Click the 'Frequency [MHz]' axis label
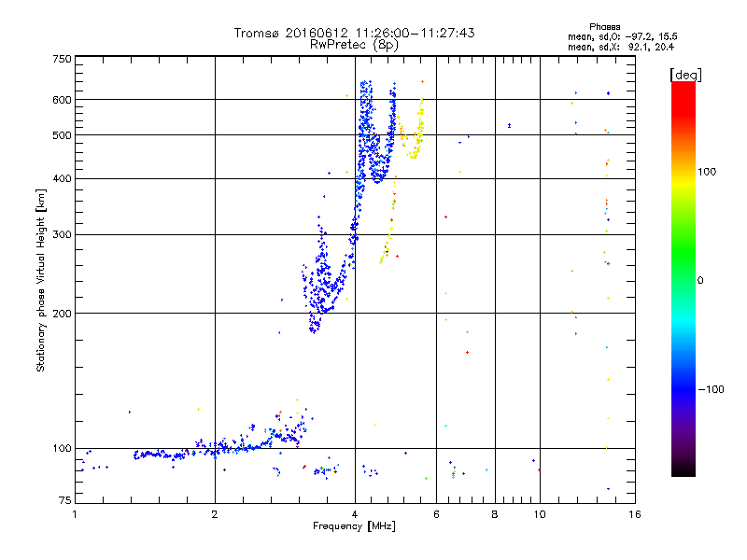 coord(354,526)
